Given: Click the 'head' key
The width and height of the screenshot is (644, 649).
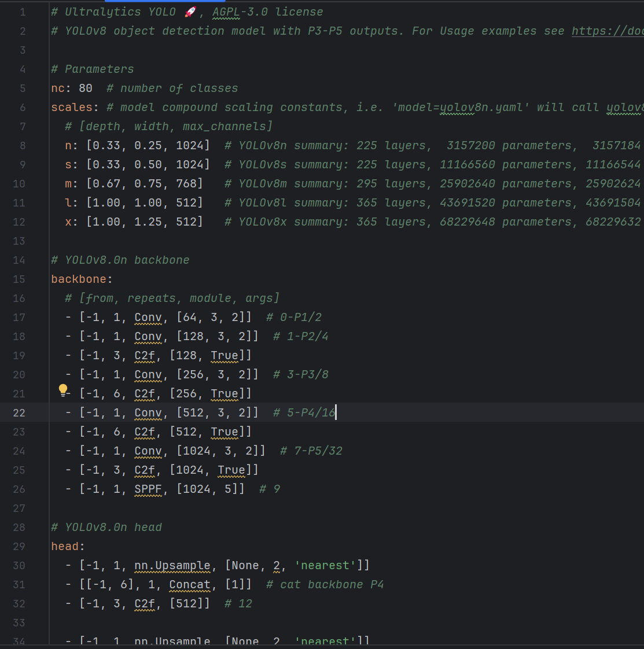Looking at the screenshot, I should tap(65, 547).
